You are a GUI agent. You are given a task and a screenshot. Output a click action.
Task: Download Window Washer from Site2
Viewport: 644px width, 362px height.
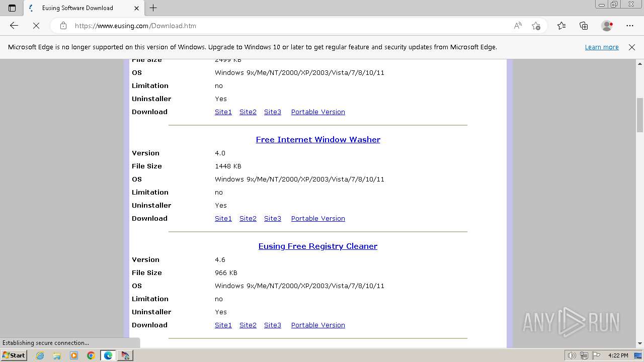248,219
